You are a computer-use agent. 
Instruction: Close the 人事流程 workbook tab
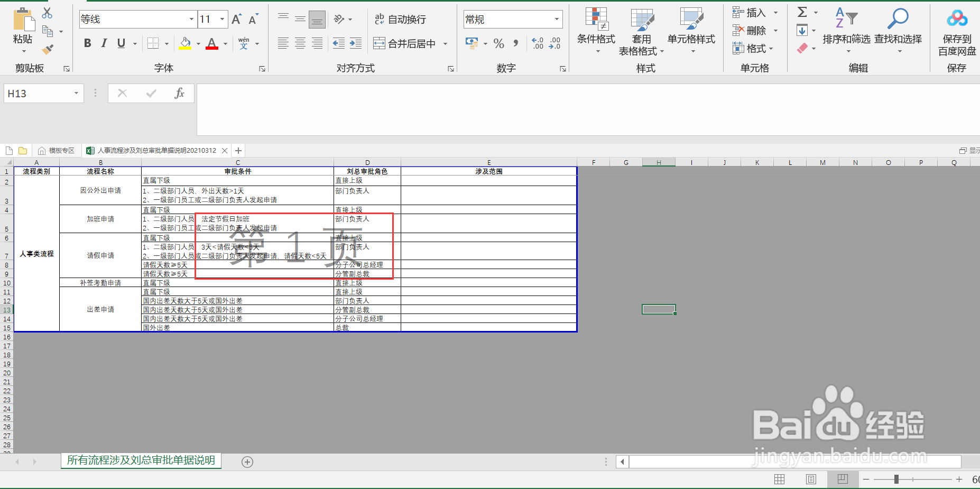point(225,151)
